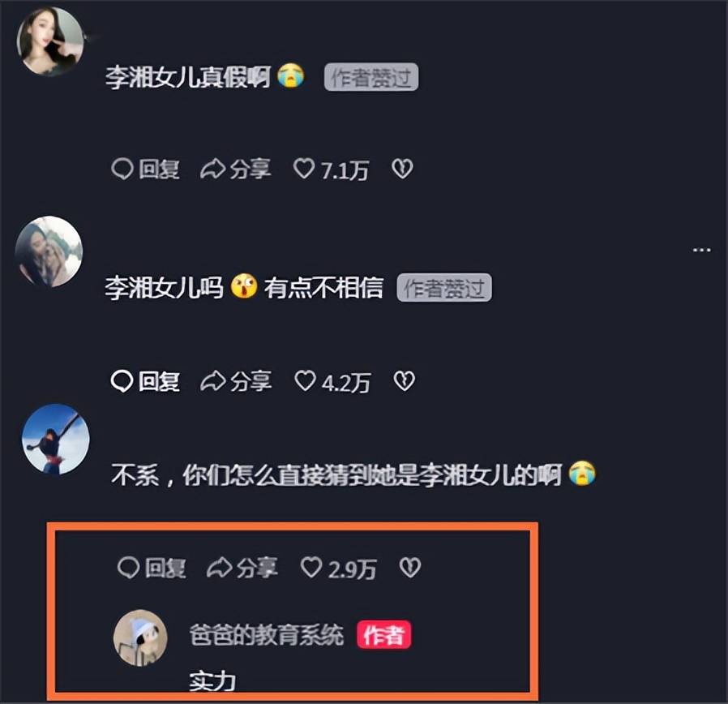Share the comment with 4.2万 likes
Image resolution: width=728 pixels, height=704 pixels.
[x=236, y=382]
